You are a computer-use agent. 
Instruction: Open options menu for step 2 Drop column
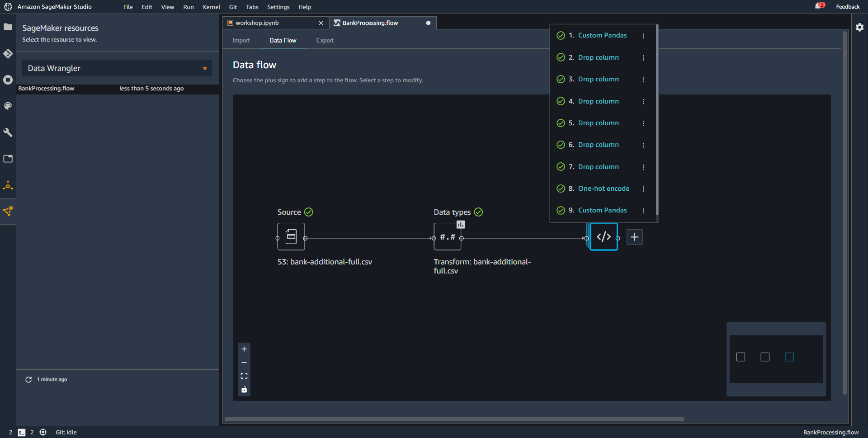(643, 58)
